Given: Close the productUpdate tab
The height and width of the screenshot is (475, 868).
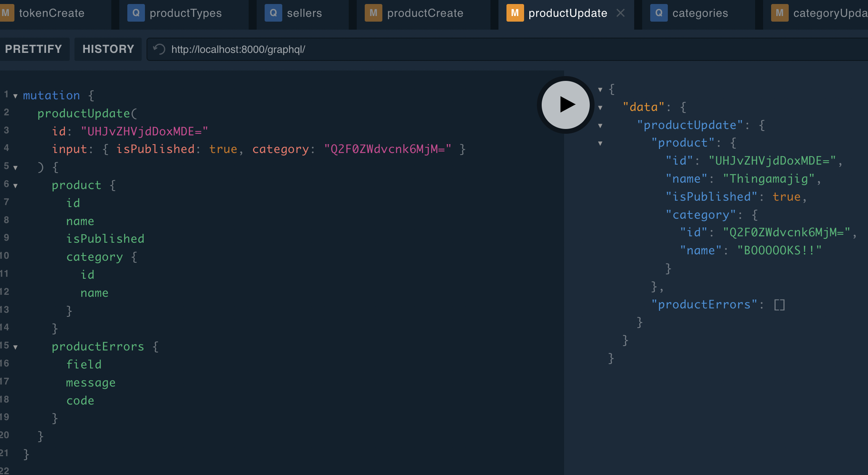Looking at the screenshot, I should coord(621,13).
